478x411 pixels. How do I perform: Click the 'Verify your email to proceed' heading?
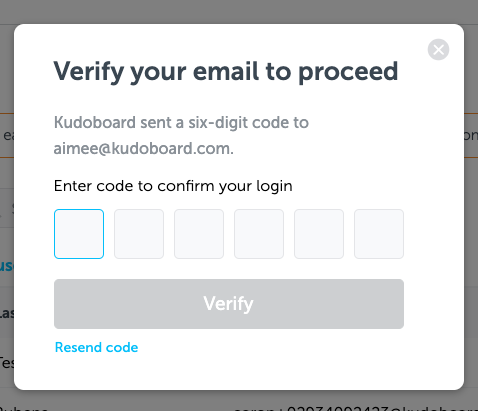point(226,72)
